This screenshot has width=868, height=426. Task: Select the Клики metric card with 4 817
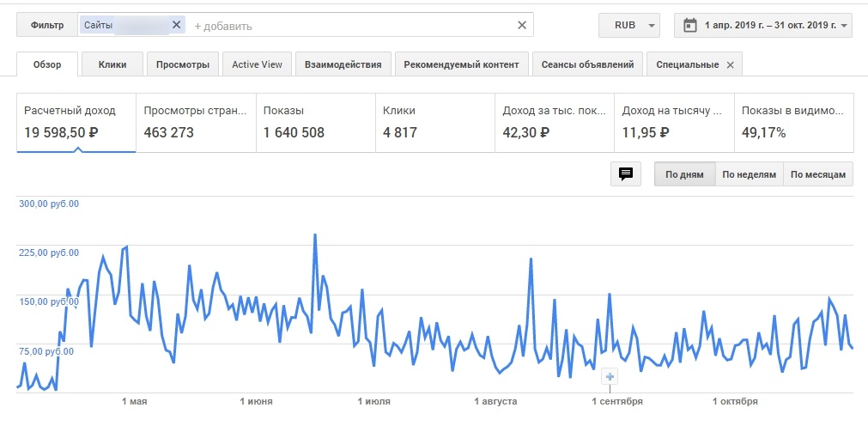point(435,122)
